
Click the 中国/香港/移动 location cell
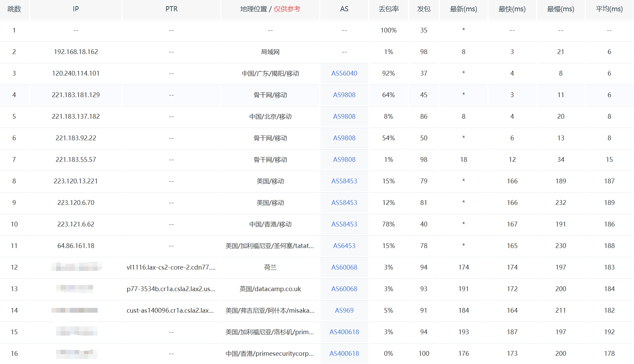tap(270, 224)
